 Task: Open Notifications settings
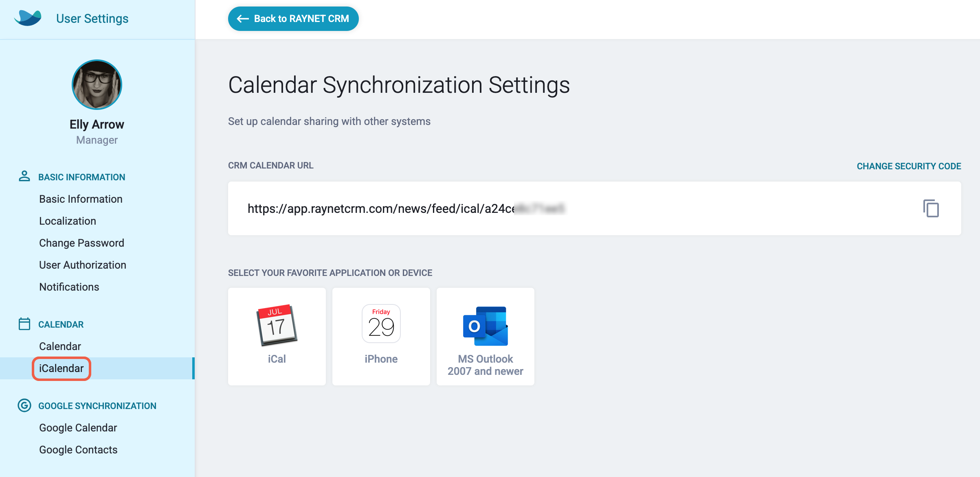[69, 287]
